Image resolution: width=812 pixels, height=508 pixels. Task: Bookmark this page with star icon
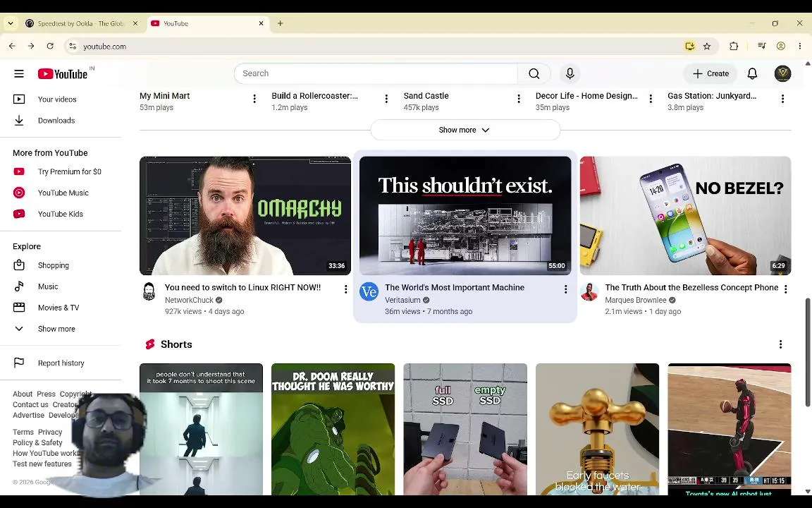click(x=707, y=46)
